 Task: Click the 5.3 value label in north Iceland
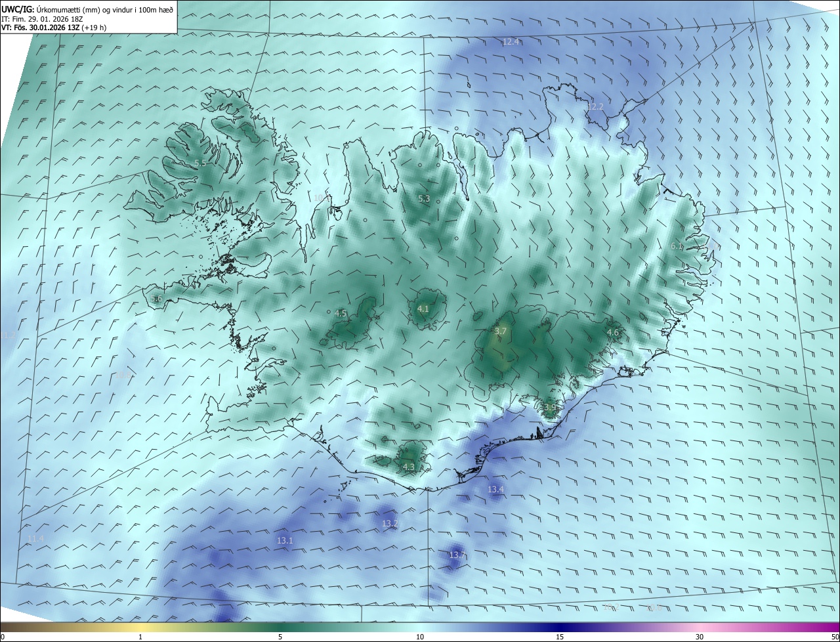[423, 199]
